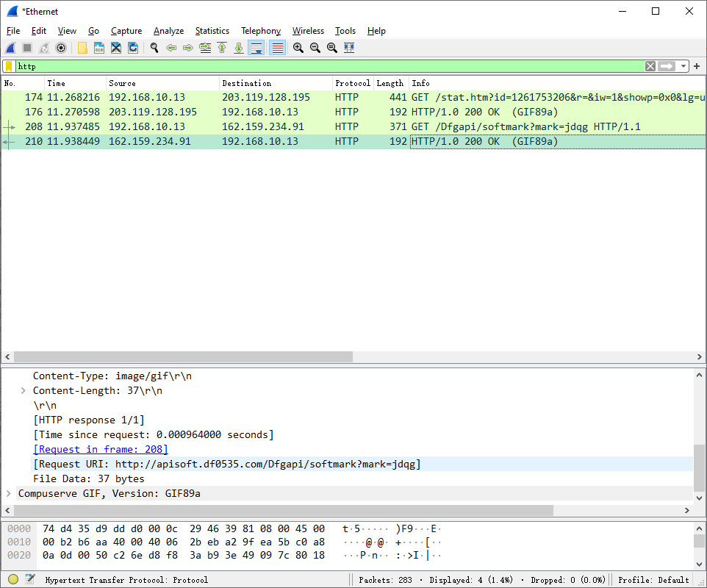Reset text to normal size

coord(332,48)
